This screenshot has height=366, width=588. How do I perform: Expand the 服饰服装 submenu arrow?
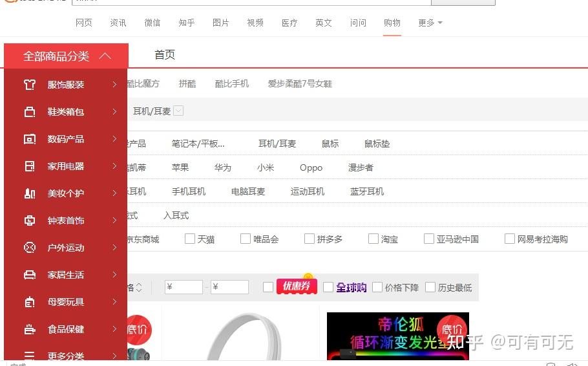point(114,85)
